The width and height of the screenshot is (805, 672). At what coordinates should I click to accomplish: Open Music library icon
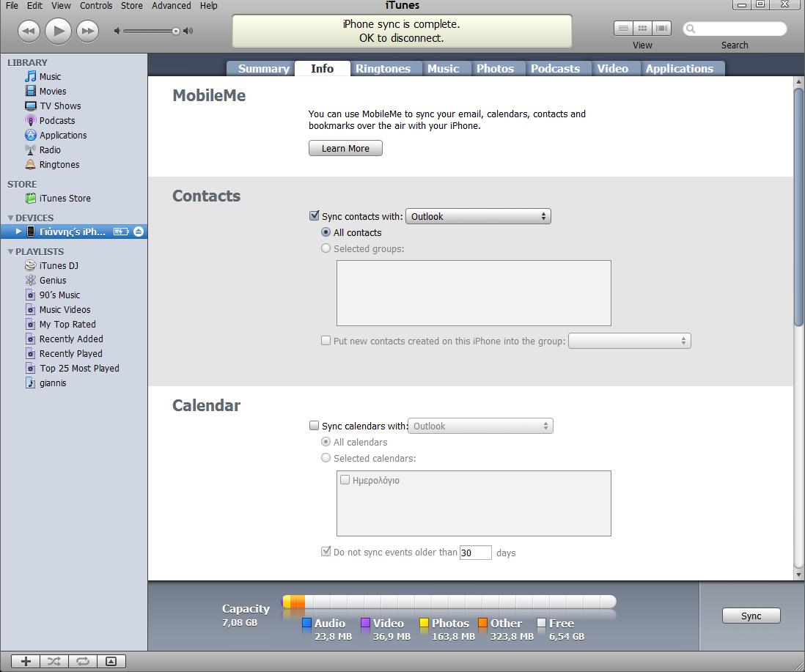pyautogui.click(x=31, y=76)
